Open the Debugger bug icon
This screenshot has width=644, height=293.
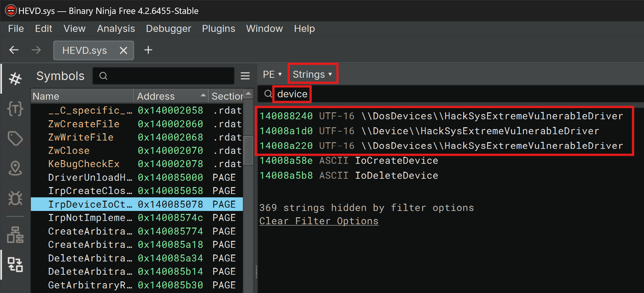tap(15, 198)
